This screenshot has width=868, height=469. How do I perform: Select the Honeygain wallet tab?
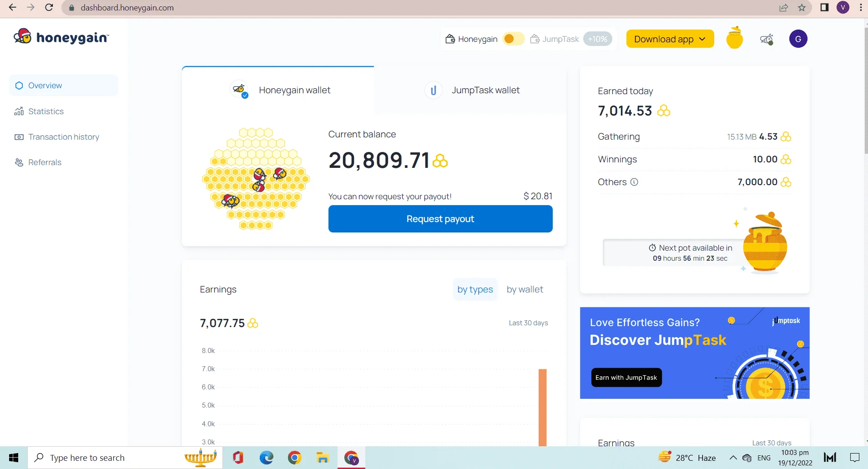(278, 90)
